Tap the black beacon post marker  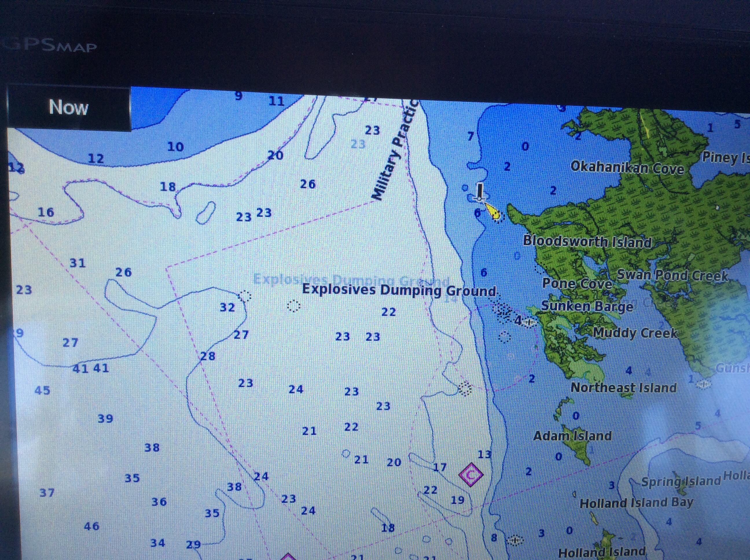[x=479, y=191]
